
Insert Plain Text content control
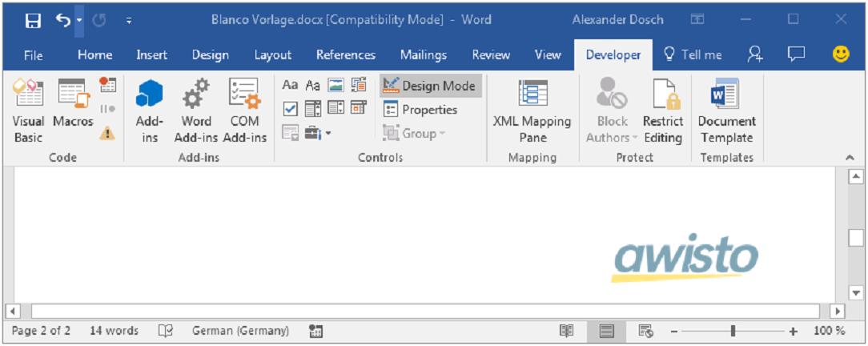coord(313,85)
